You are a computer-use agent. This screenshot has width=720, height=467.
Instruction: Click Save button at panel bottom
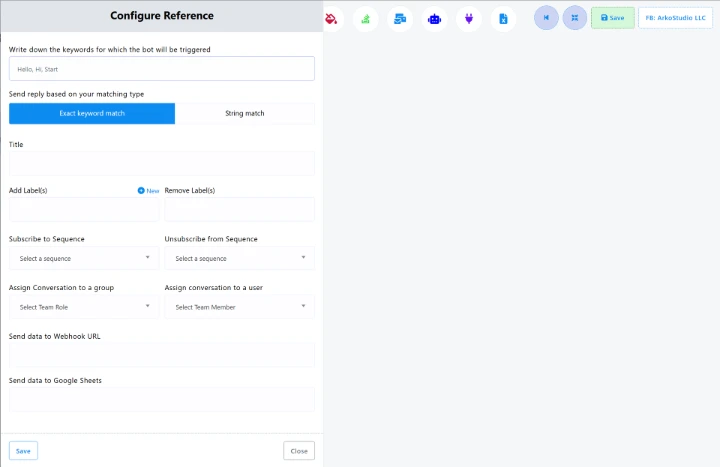[23, 451]
